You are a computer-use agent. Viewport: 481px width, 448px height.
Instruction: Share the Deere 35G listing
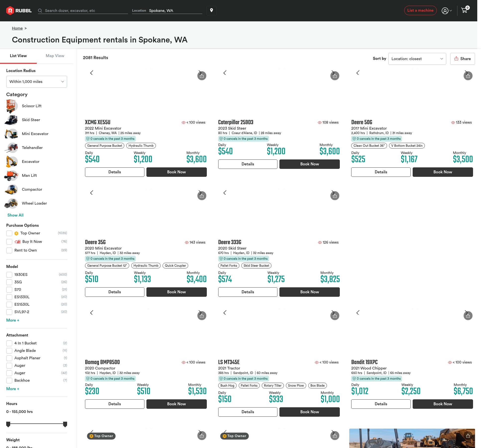click(202, 196)
